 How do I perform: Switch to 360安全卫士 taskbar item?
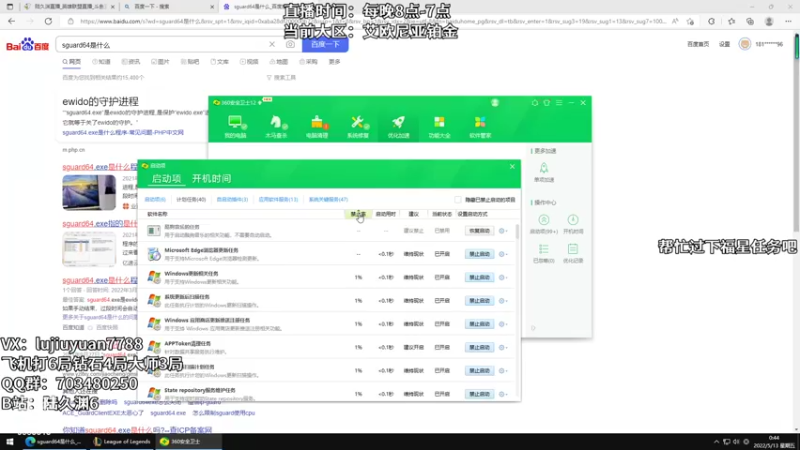tap(189, 442)
